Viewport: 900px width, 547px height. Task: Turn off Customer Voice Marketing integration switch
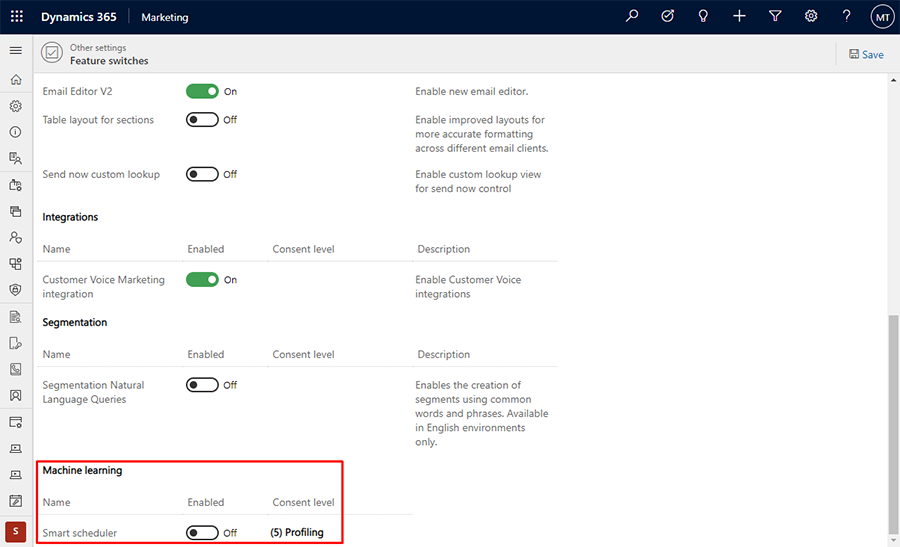202,280
